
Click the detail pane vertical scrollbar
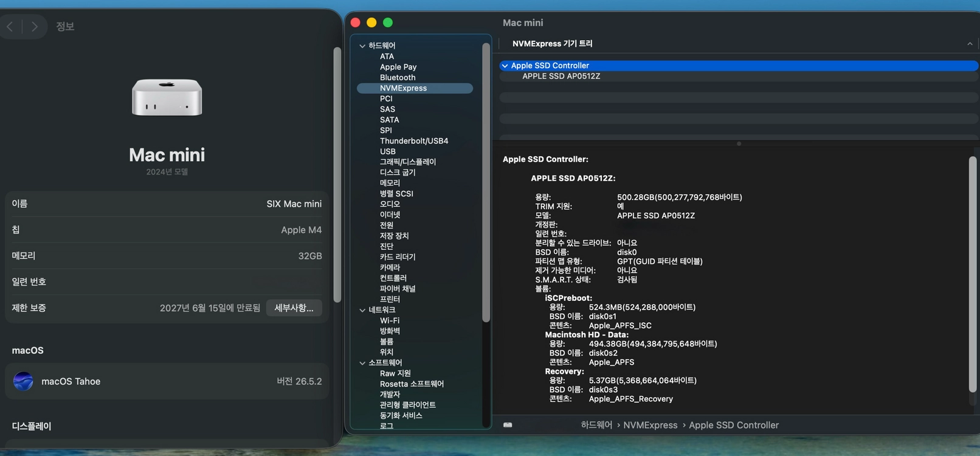coord(973,274)
